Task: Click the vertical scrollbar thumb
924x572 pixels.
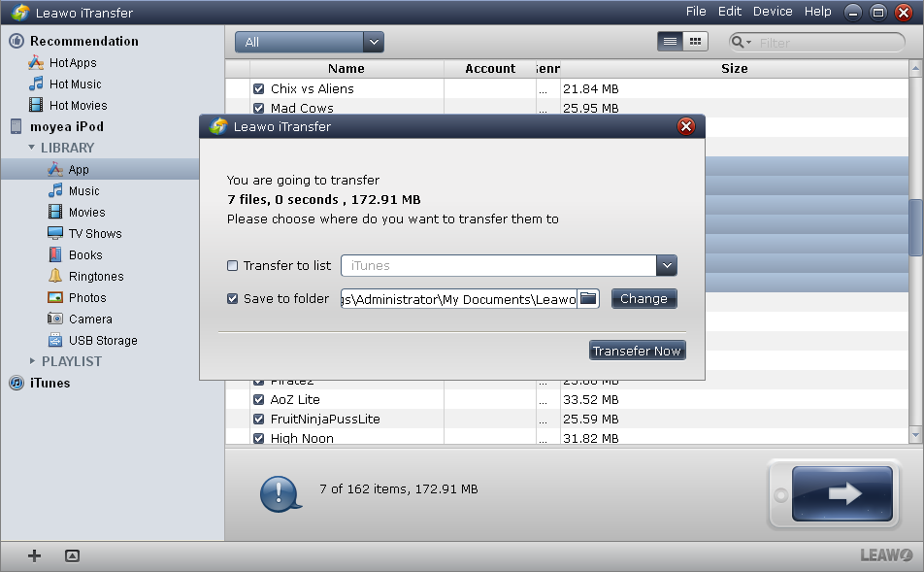Action: pos(915,227)
